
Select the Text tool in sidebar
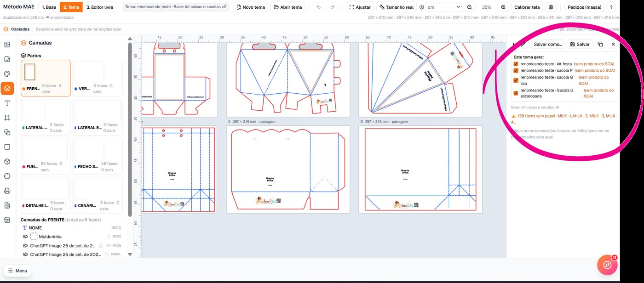tap(7, 103)
